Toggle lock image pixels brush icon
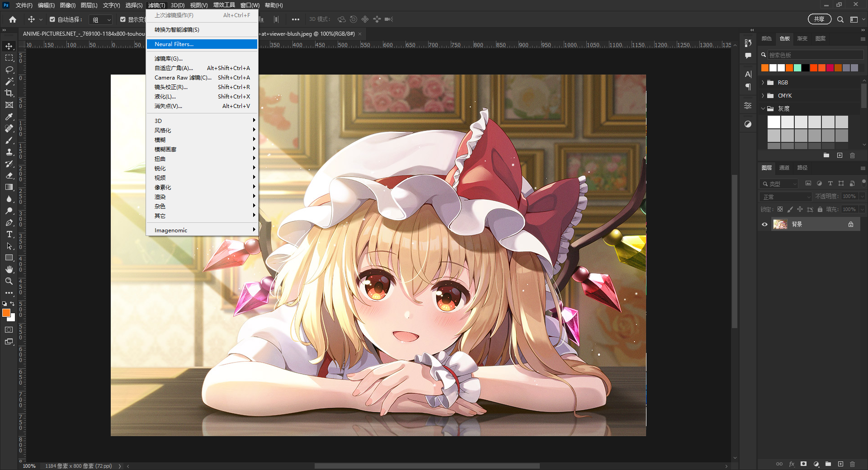 point(790,209)
